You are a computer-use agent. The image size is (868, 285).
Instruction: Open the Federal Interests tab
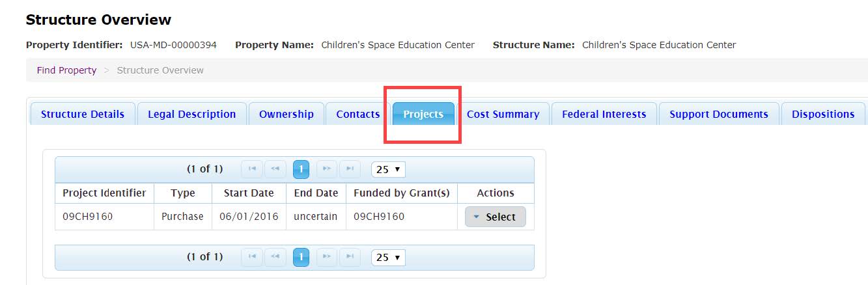pyautogui.click(x=604, y=114)
